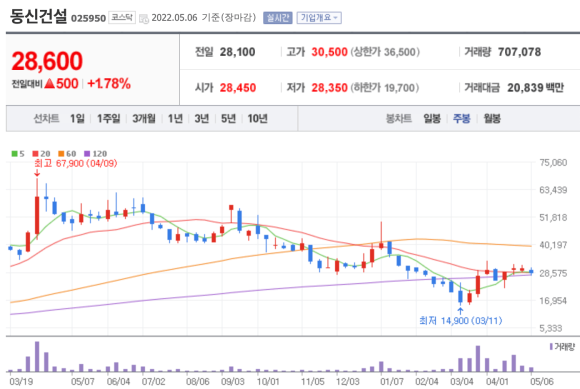Switch to 월봉 candlestick chart
The image size is (580, 389).
point(492,119)
